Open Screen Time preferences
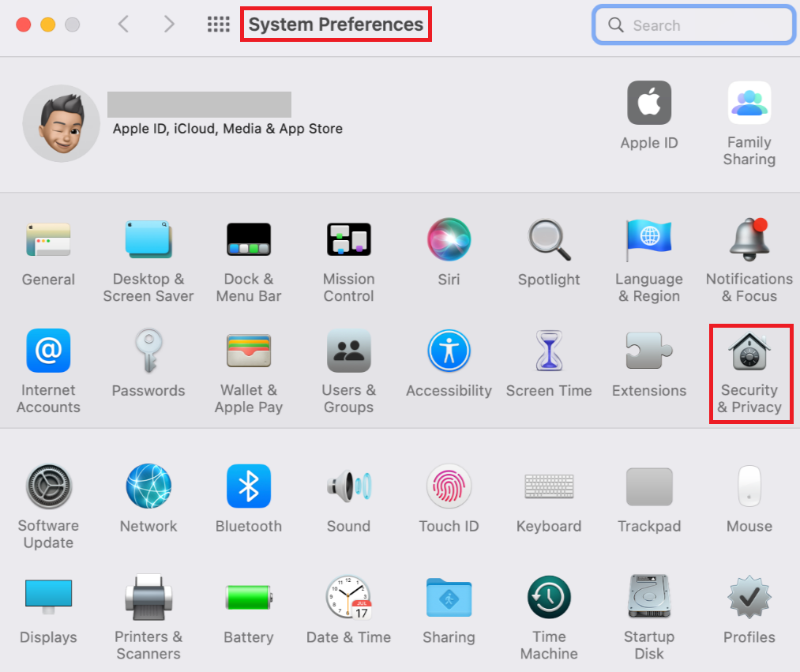This screenshot has width=800, height=672. tap(549, 351)
